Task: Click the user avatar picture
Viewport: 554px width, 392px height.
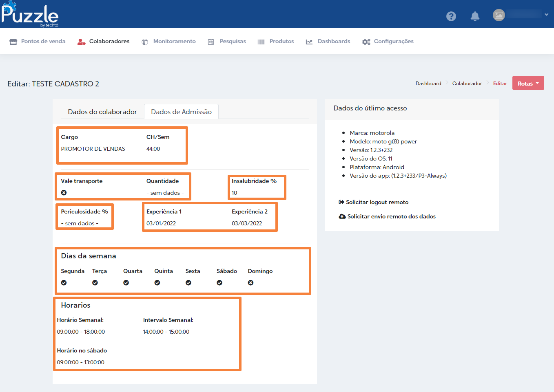Action: point(499,15)
